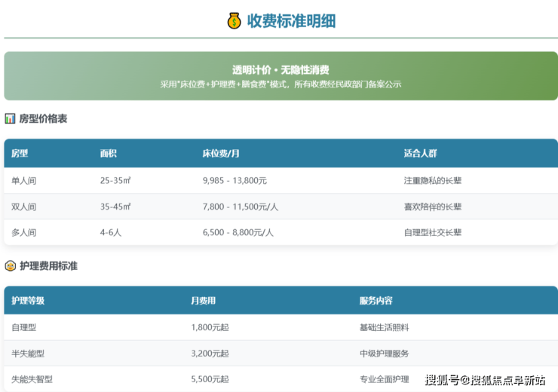Click the 适合人群 column header

click(x=420, y=153)
